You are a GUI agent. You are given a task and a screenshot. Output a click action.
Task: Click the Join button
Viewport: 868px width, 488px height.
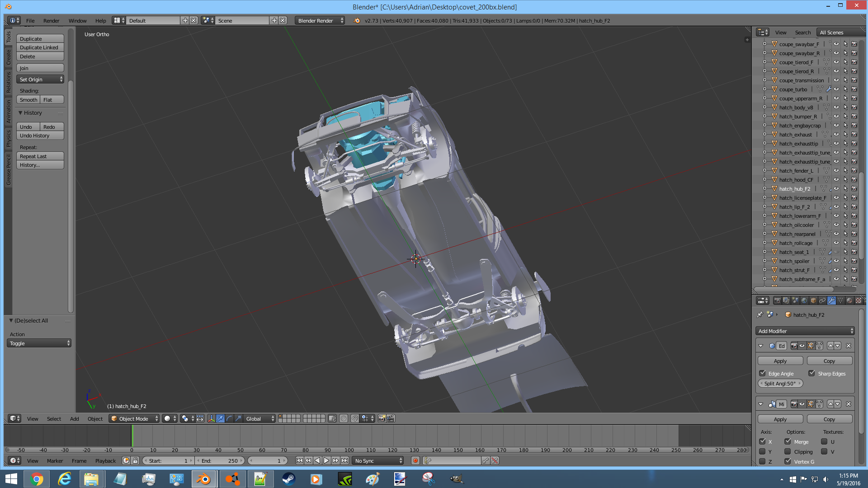[x=40, y=68]
